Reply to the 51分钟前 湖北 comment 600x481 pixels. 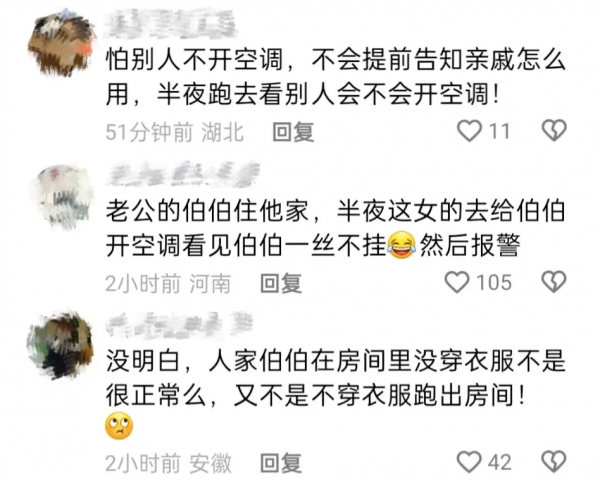tap(293, 132)
